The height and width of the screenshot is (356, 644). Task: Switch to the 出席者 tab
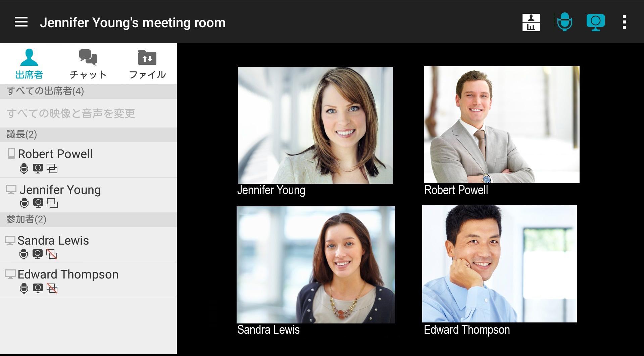(29, 64)
